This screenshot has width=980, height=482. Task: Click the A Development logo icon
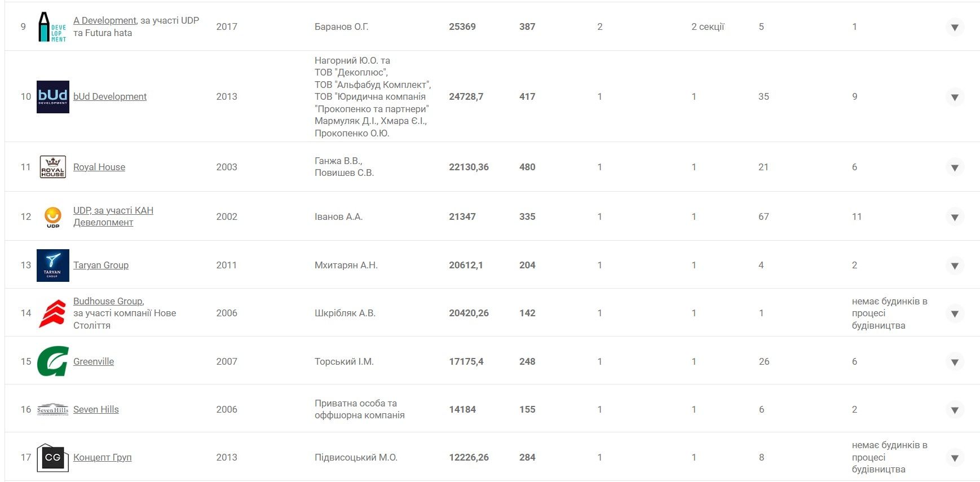(x=52, y=27)
